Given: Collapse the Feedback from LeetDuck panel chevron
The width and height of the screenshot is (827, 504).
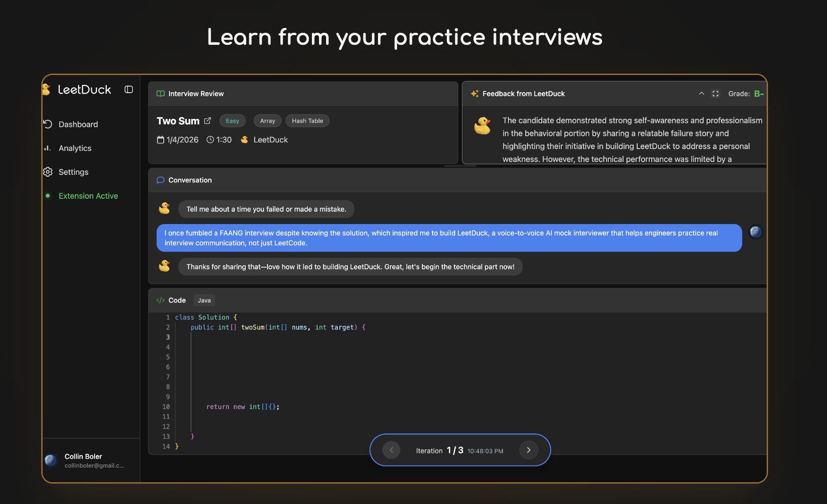Looking at the screenshot, I should coord(701,94).
